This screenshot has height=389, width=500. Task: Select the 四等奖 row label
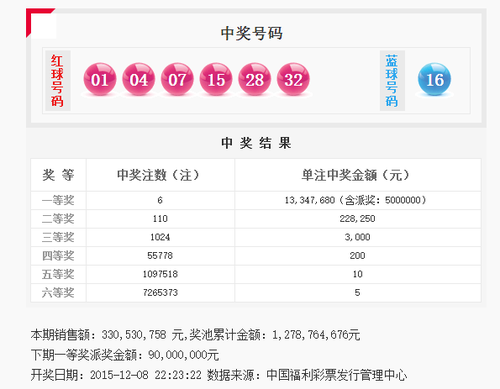point(58,256)
